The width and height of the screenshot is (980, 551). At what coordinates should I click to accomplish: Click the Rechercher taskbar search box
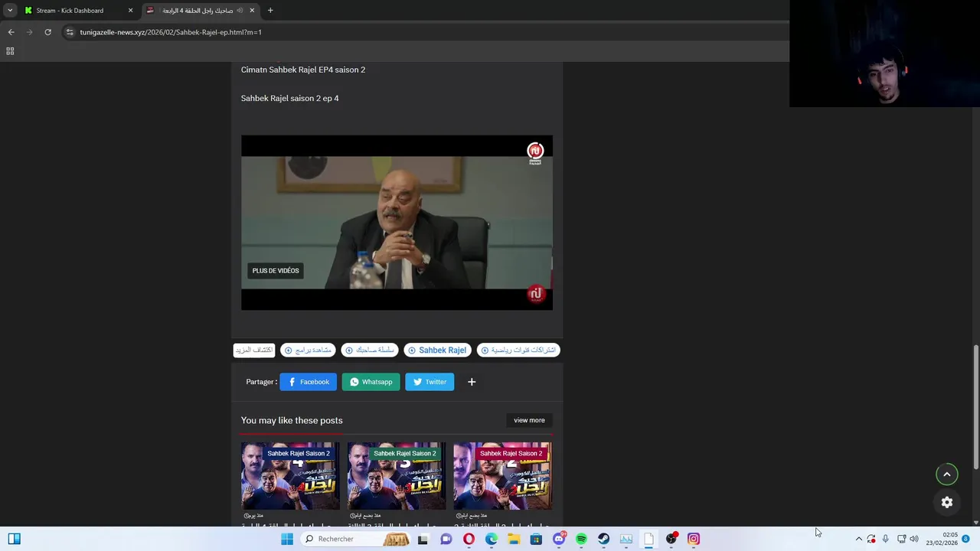click(x=356, y=539)
